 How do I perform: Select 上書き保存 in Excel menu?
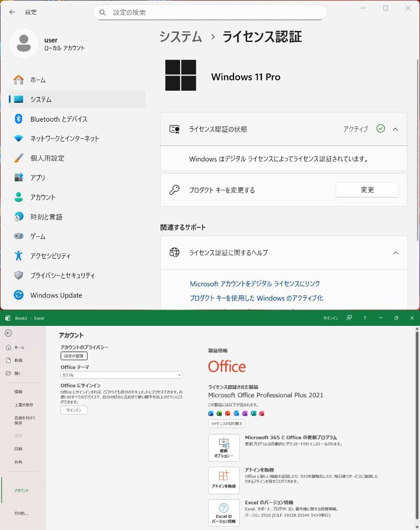pos(24,405)
